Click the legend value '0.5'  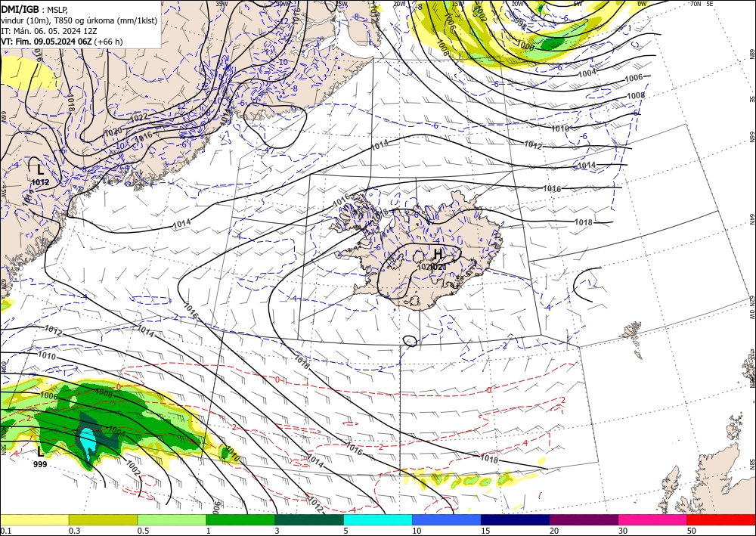click(x=143, y=531)
